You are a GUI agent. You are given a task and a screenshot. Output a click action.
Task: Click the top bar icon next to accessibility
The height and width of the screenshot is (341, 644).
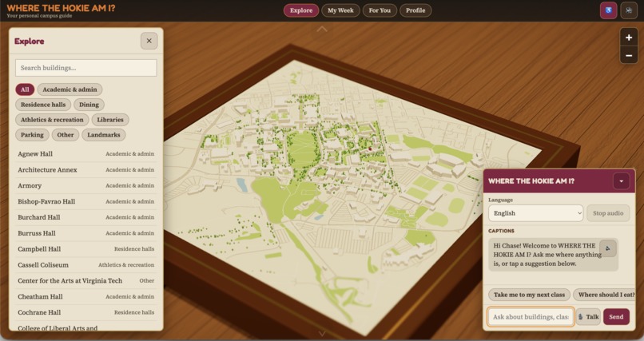pos(628,10)
